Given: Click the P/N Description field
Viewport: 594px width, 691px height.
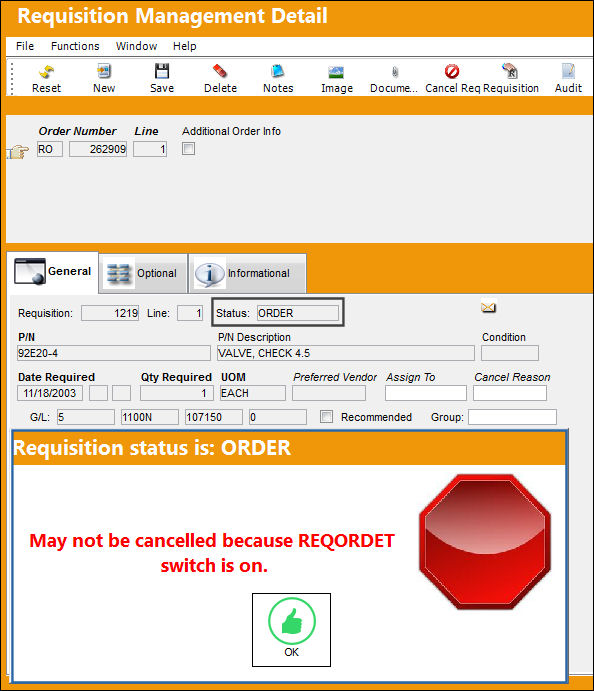Looking at the screenshot, I should 345,353.
